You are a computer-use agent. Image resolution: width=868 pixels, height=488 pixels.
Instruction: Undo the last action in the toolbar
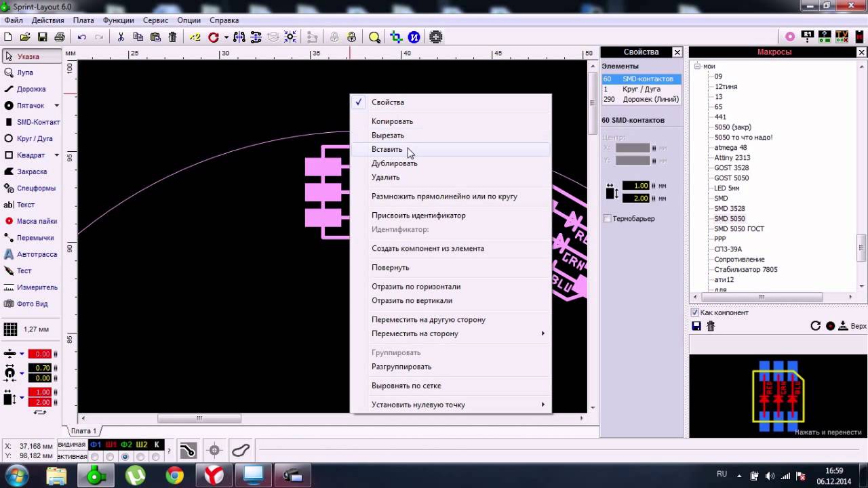[82, 37]
